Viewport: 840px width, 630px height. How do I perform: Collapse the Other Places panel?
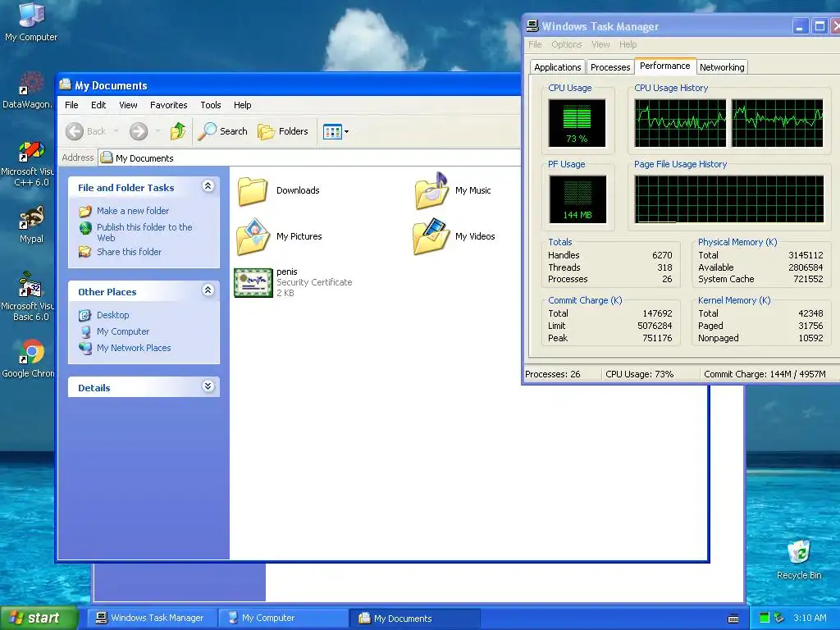point(208,290)
